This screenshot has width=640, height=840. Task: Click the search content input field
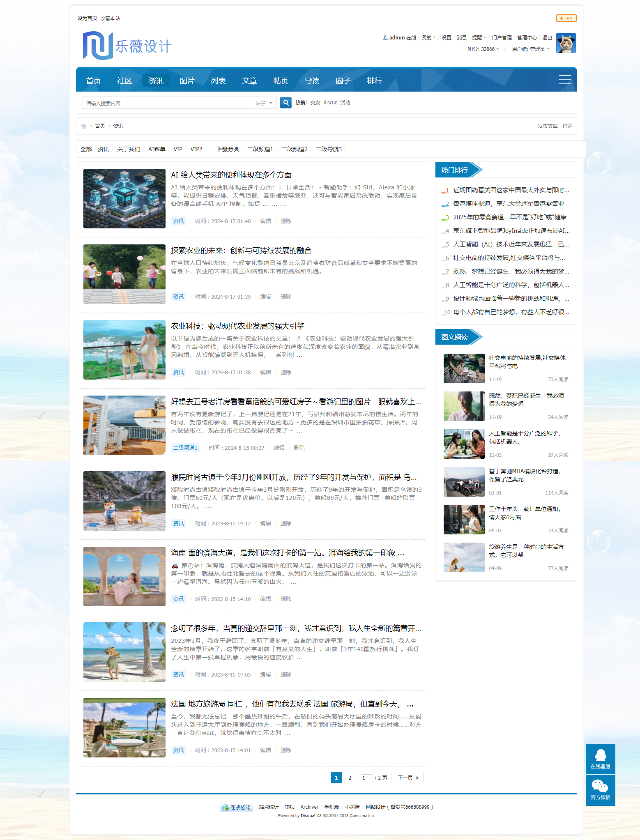(x=167, y=103)
